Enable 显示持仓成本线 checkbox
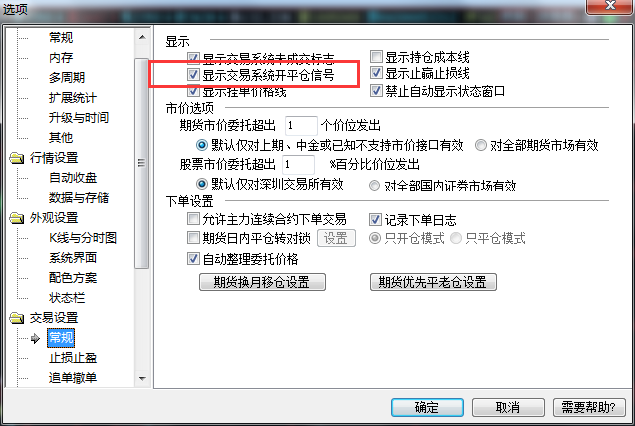The width and height of the screenshot is (635, 426). point(376,56)
